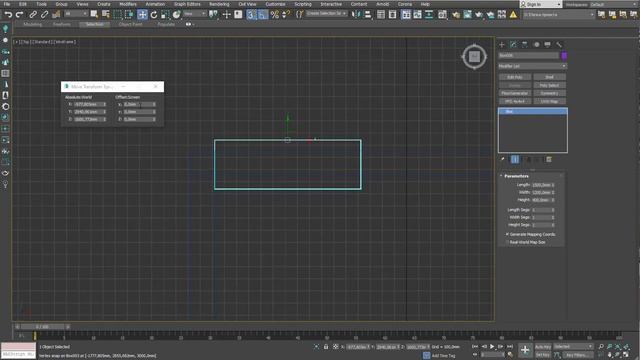Click the Align tool icon
640x360 pixels.
(x=368, y=15)
